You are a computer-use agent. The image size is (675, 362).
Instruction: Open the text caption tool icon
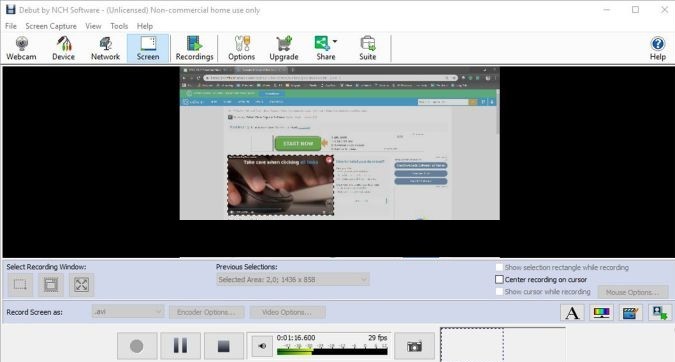coord(572,312)
